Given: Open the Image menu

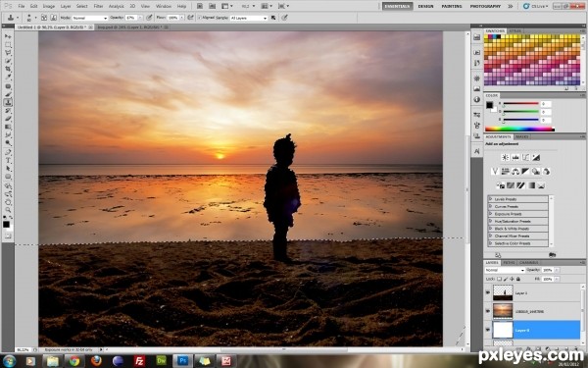Looking at the screenshot, I should click(49, 6).
